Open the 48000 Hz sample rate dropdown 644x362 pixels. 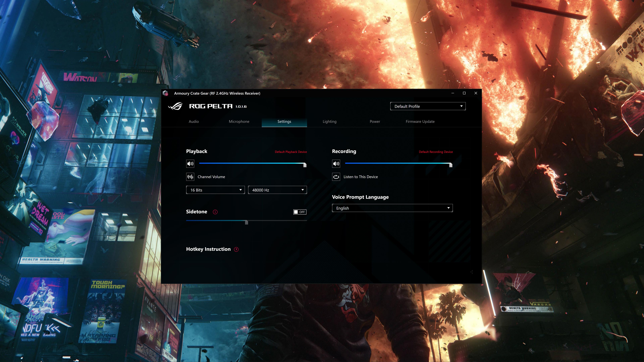click(x=278, y=190)
